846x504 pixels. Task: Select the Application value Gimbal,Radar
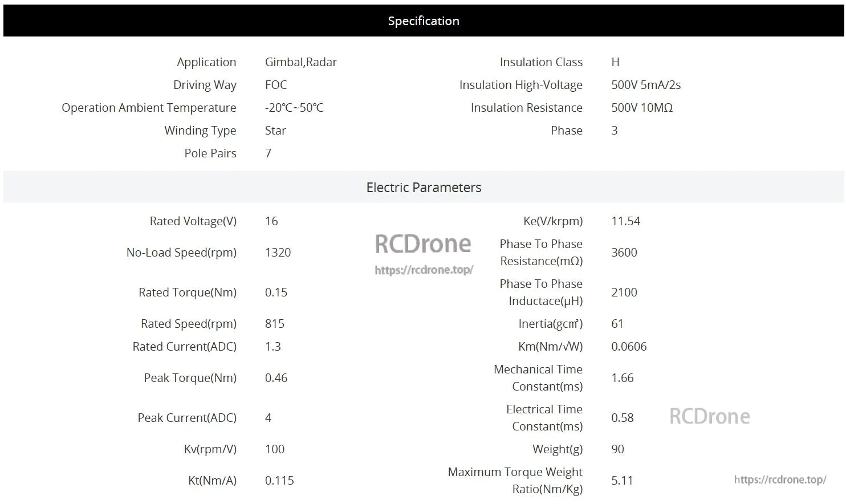pos(300,62)
